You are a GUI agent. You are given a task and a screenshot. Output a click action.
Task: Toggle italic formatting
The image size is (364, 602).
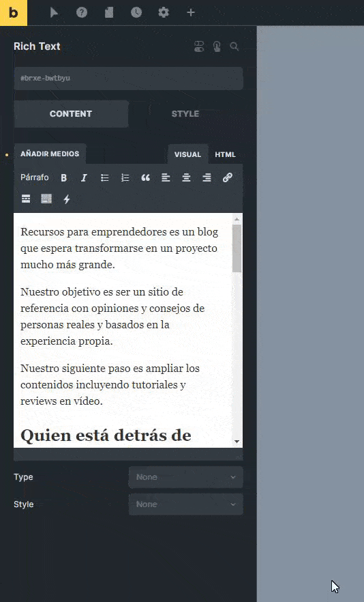click(84, 177)
